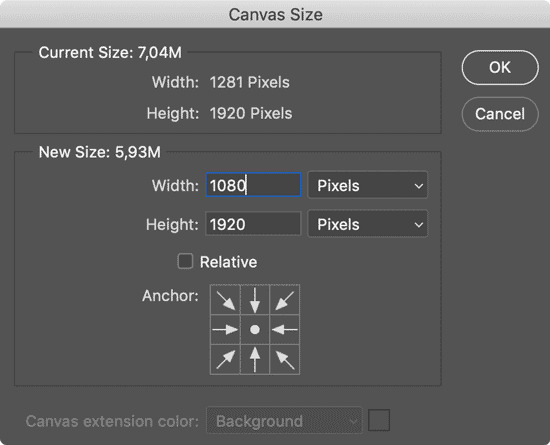The image size is (550, 445).
Task: Open the Width units Pixels dropdown
Action: (368, 185)
